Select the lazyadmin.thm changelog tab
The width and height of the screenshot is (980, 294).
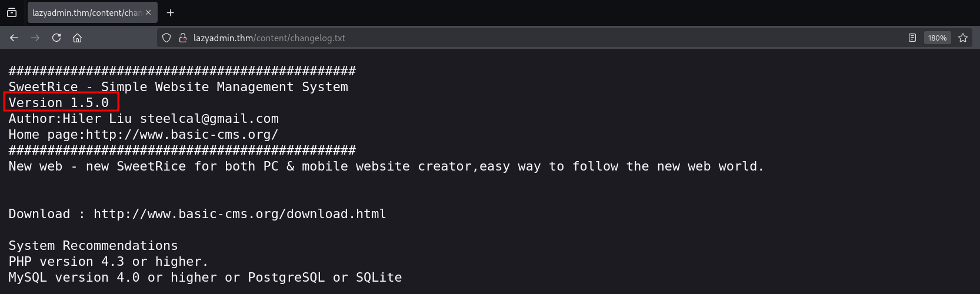tap(85, 12)
